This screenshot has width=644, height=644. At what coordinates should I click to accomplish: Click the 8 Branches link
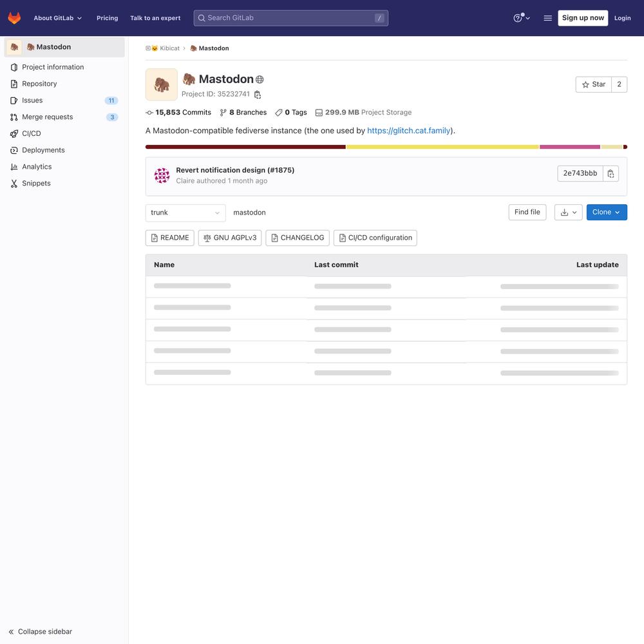243,113
